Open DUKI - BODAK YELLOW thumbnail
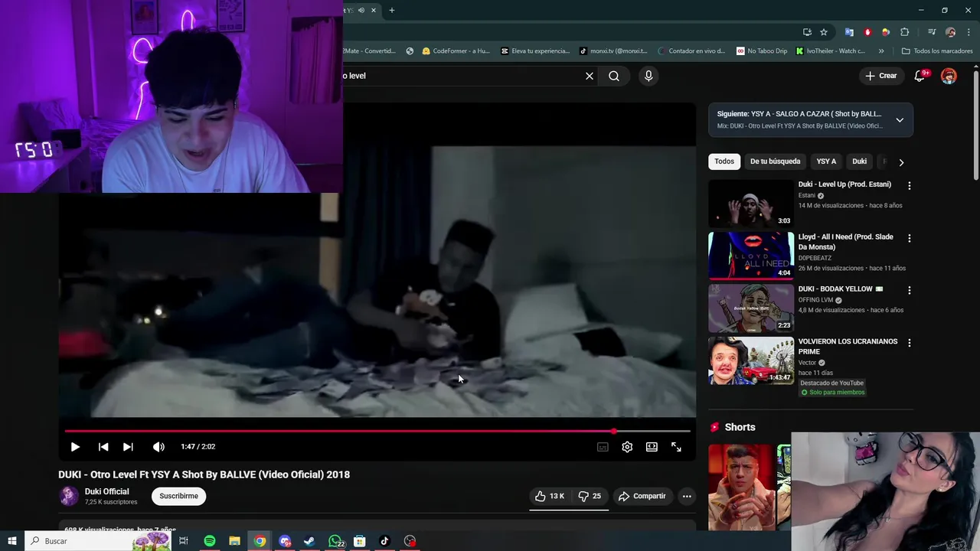The width and height of the screenshot is (980, 551). coord(751,308)
